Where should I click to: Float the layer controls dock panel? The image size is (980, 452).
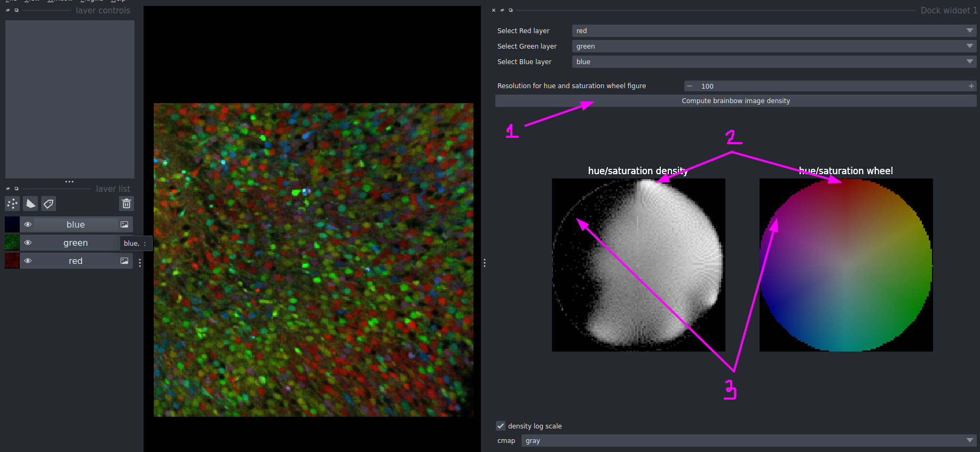17,10
